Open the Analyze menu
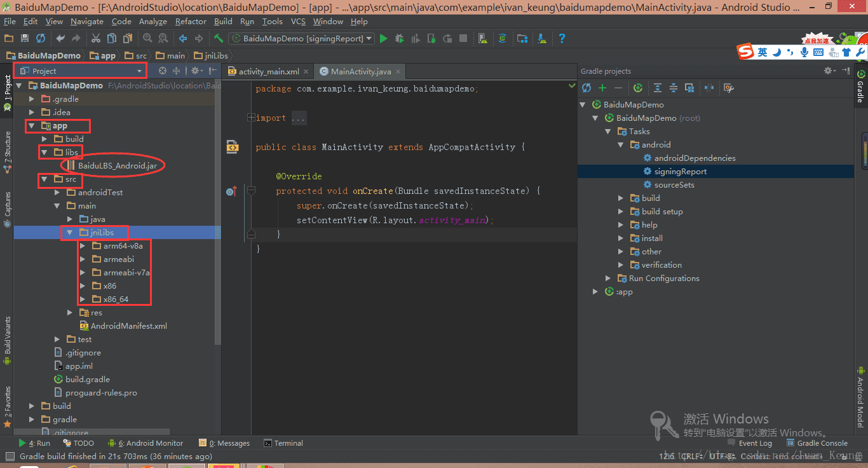868x468 pixels. coord(153,22)
